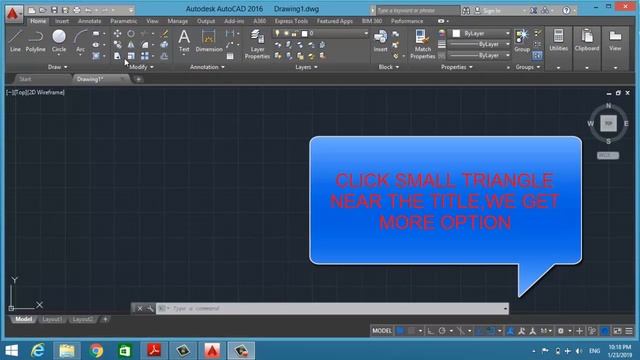The width and height of the screenshot is (640, 360).
Task: Expand the Block panel title
Action: pos(388,67)
